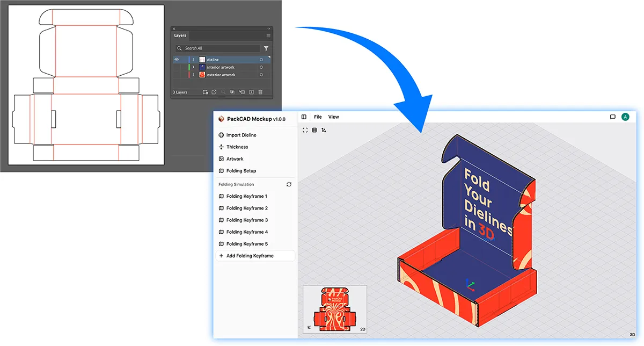Click the selection circle for interior artwork
Viewport: 644px width, 346px height.
coord(261,67)
